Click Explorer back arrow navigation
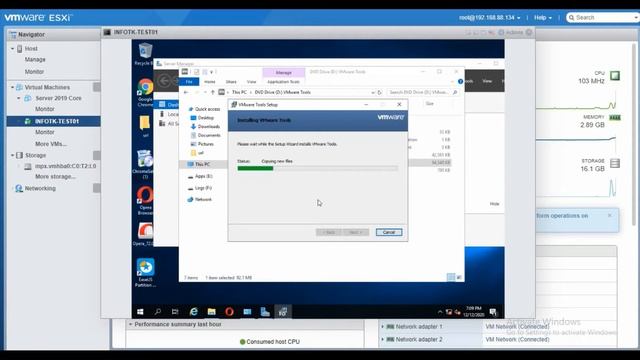The height and width of the screenshot is (360, 640). (x=186, y=93)
